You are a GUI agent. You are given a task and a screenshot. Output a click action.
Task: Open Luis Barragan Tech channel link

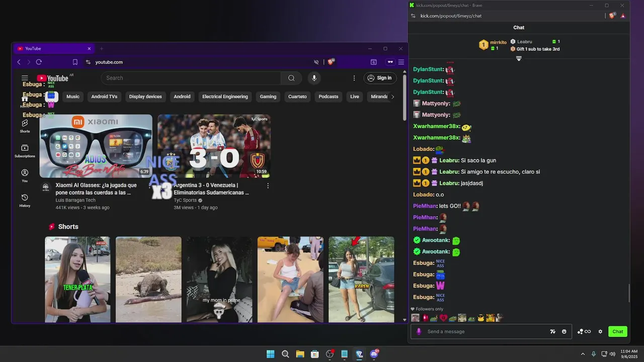click(x=75, y=200)
